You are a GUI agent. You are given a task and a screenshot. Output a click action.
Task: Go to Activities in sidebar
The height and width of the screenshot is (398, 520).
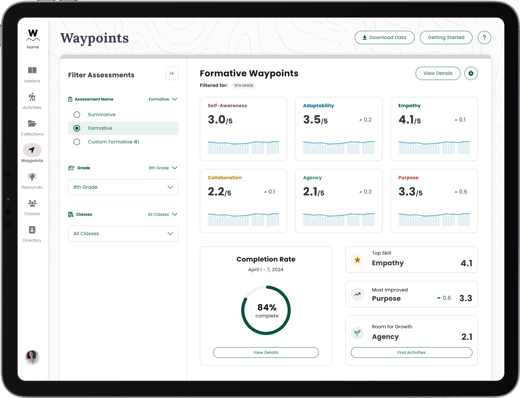32,97
